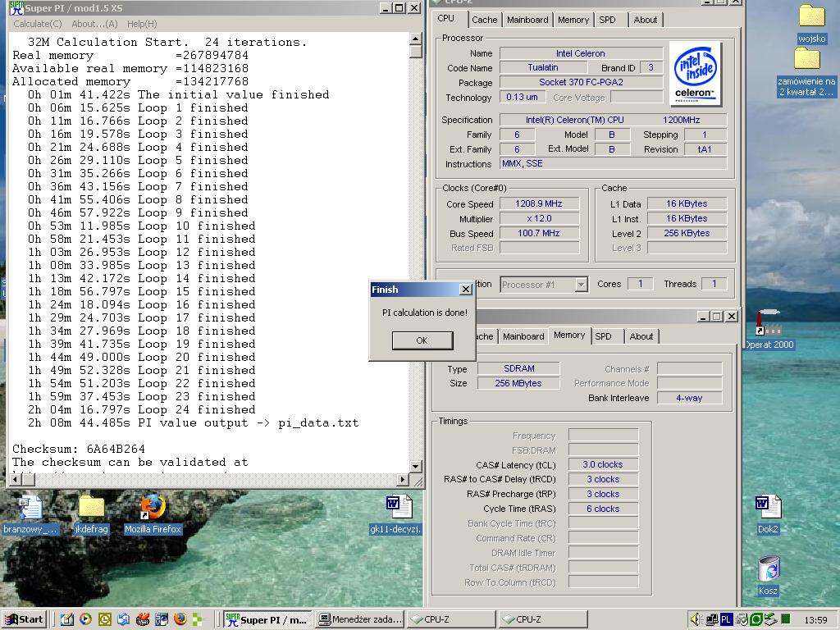Click the Bus Speed 100.7 MHz value
This screenshot has height=630, width=840.
coord(539,233)
